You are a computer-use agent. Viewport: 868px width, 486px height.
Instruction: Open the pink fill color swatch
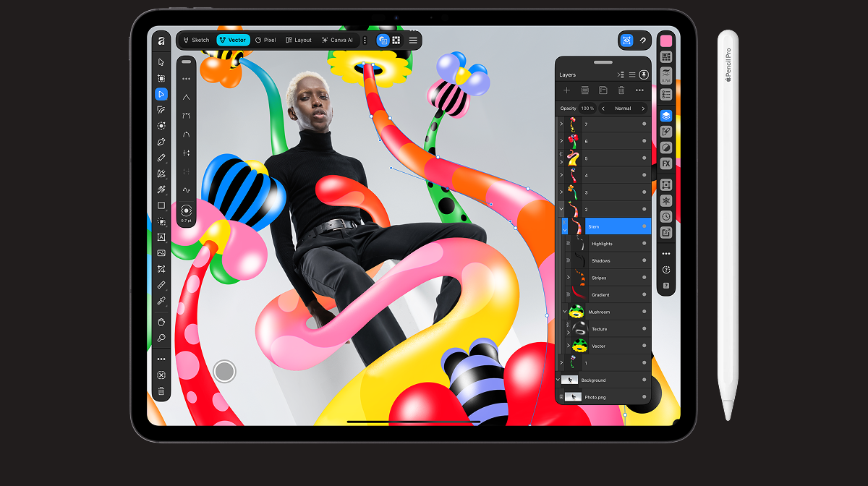(x=666, y=40)
